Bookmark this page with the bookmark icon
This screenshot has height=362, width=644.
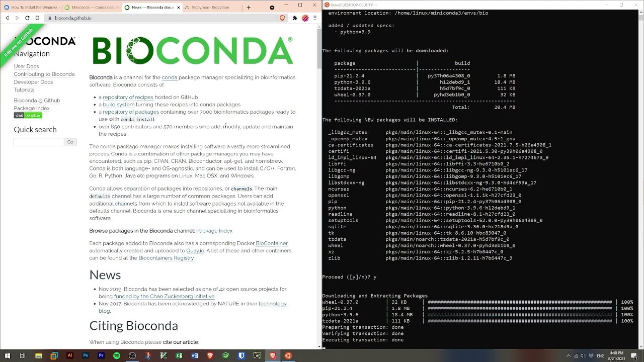pyautogui.click(x=37, y=18)
